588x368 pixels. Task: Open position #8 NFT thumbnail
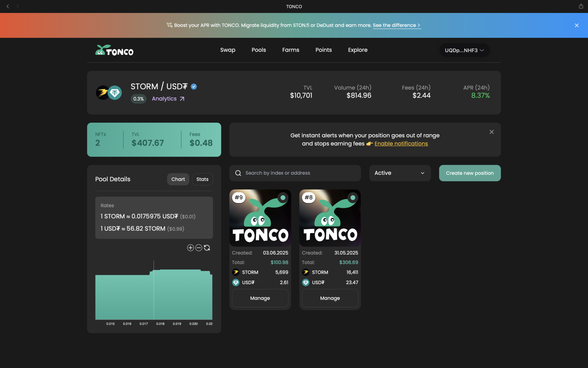(x=330, y=218)
